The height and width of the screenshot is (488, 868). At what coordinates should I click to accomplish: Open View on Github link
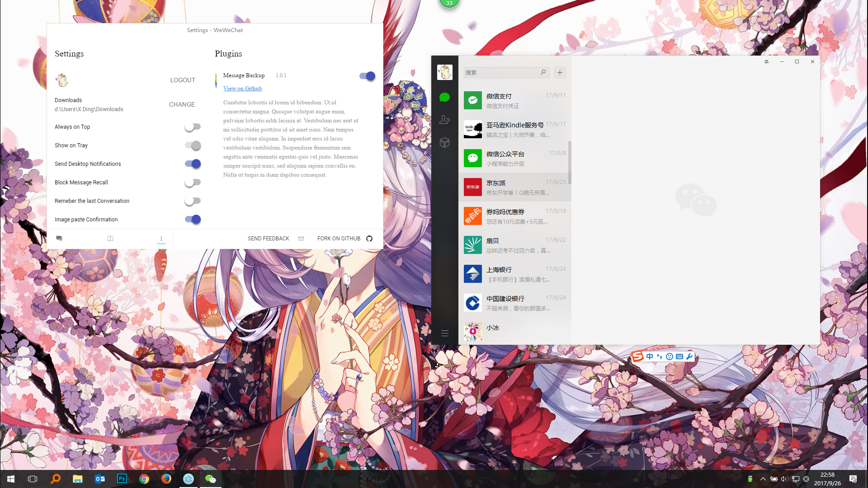coord(242,89)
